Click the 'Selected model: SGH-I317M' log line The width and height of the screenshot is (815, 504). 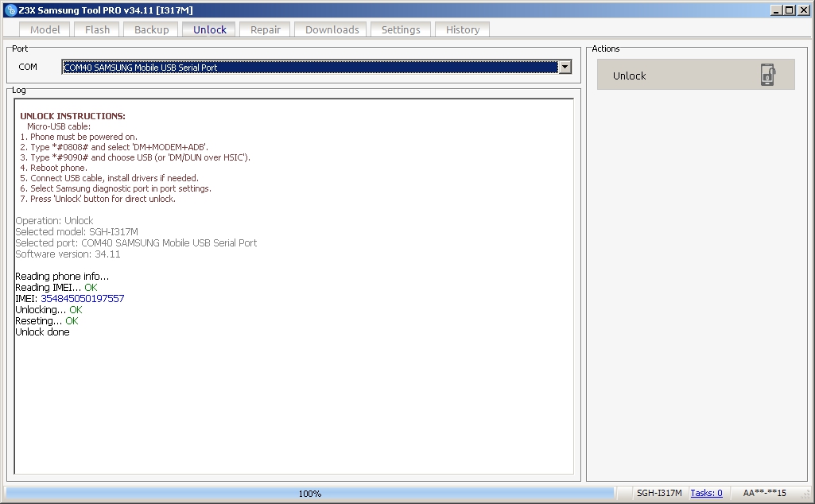[76, 232]
